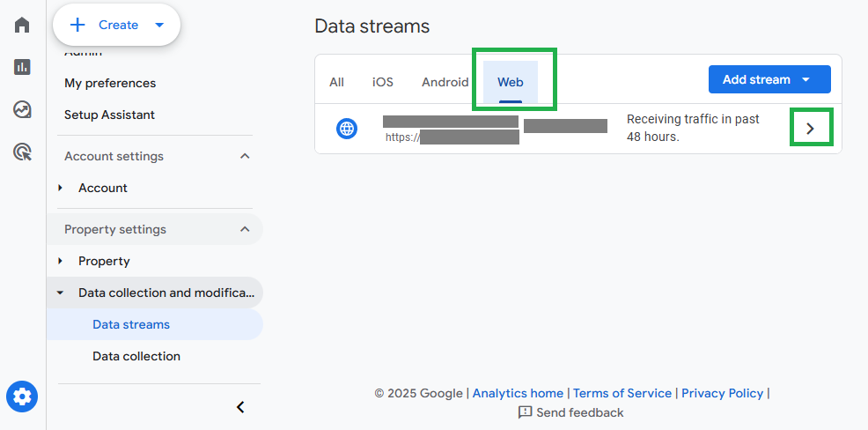This screenshot has height=430, width=868.
Task: Expand the Property tree item
Action: pos(61,261)
